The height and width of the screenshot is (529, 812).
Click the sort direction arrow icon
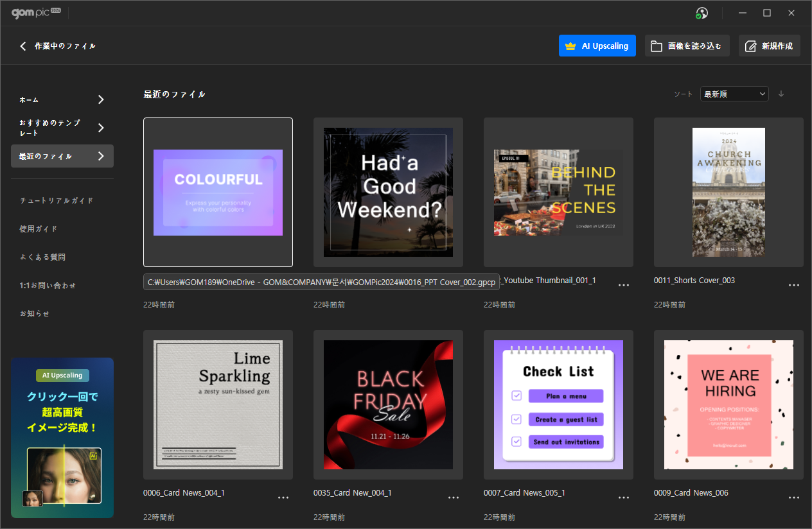pos(781,94)
